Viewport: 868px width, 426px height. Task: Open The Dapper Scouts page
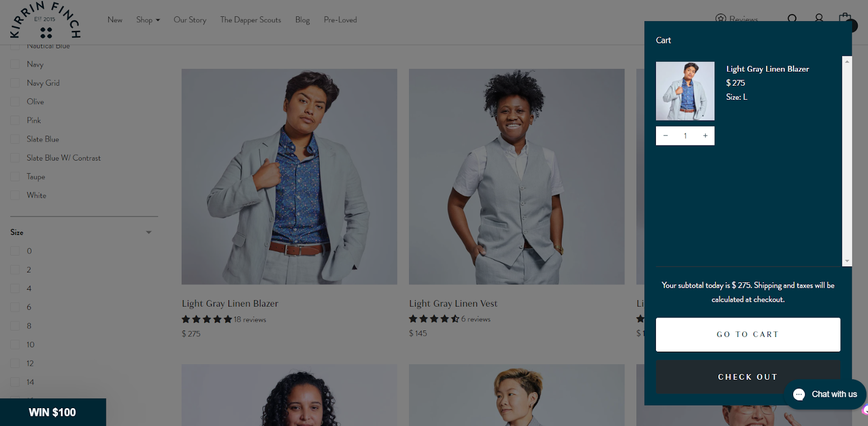(x=251, y=20)
